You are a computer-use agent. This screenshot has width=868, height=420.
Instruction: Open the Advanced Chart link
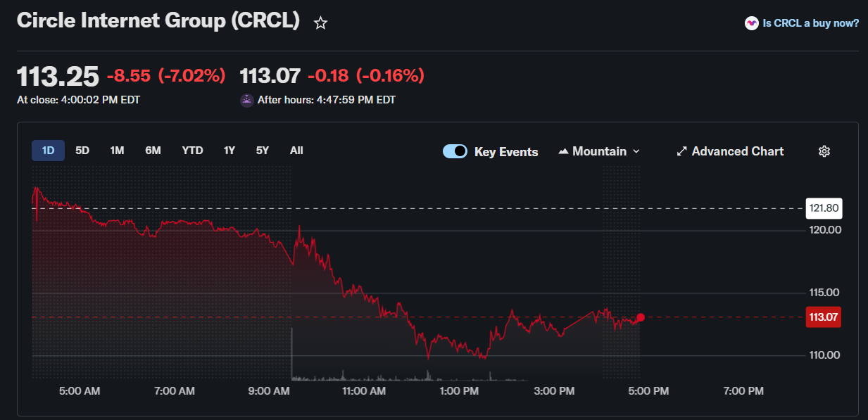click(730, 151)
